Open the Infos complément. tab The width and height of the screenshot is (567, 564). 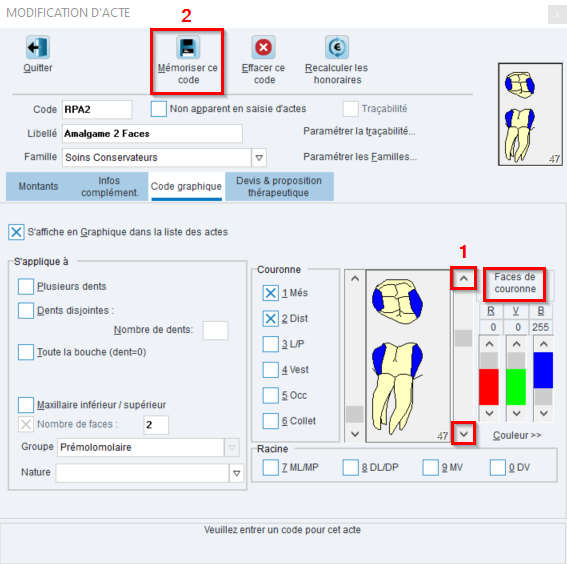(109, 187)
